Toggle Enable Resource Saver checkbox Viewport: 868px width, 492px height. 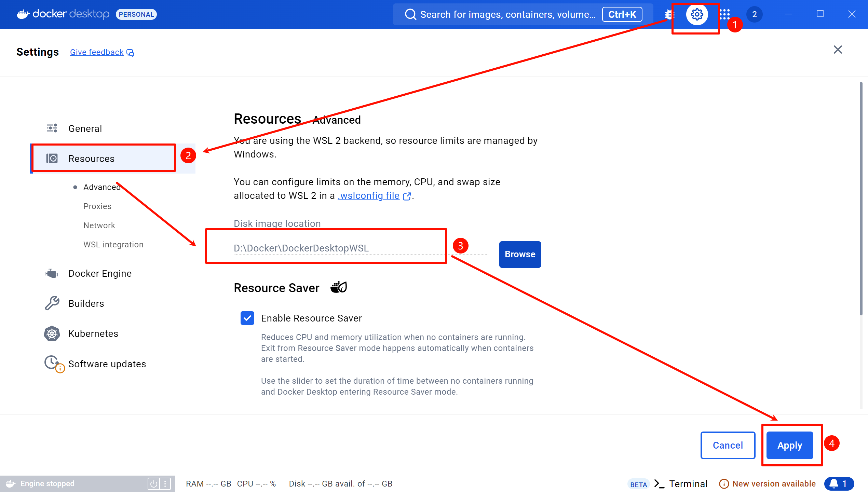[247, 318]
